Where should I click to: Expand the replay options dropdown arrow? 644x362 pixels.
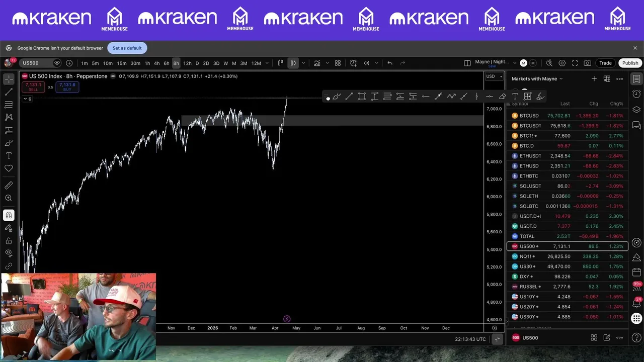(376, 63)
